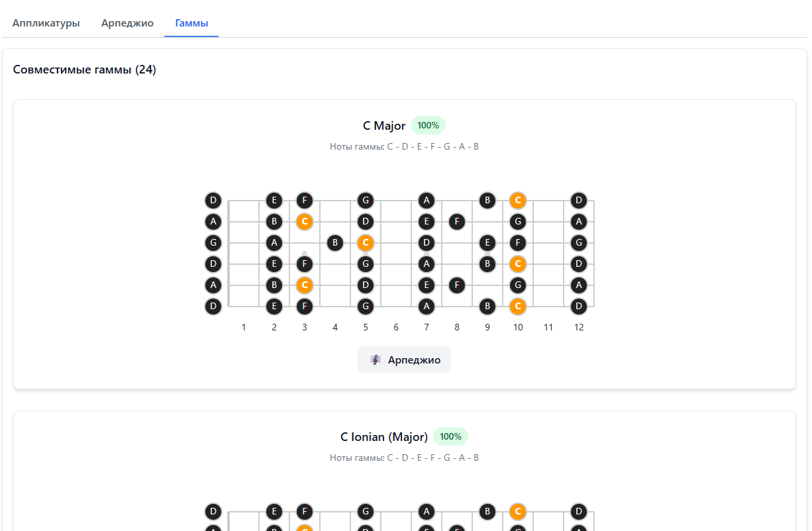
Task: Switch to the Арпеджио tab
Action: (127, 23)
